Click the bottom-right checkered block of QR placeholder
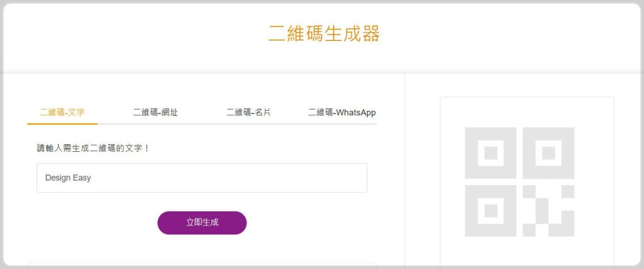Viewport: 644px width, 269px height. (548, 211)
